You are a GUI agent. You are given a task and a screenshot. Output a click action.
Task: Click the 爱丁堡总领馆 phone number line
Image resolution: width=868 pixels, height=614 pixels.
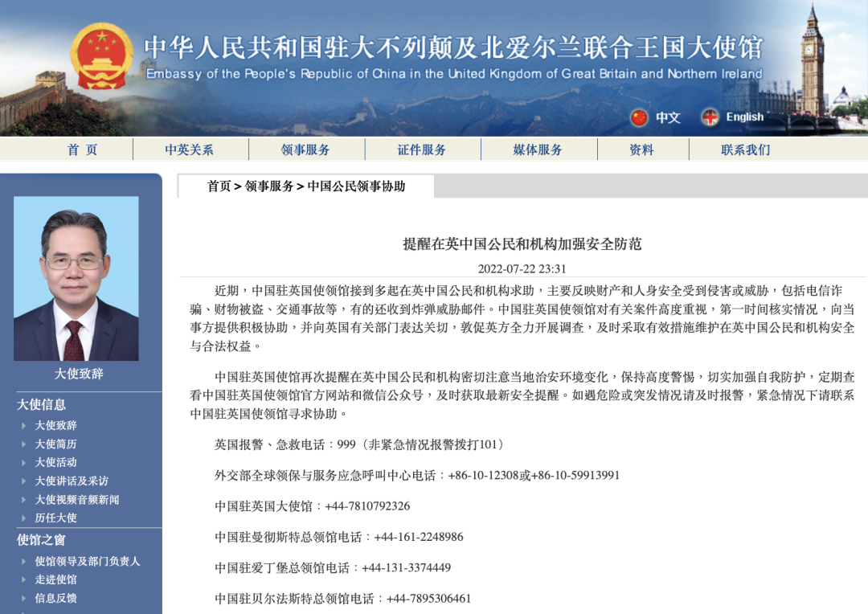333,568
